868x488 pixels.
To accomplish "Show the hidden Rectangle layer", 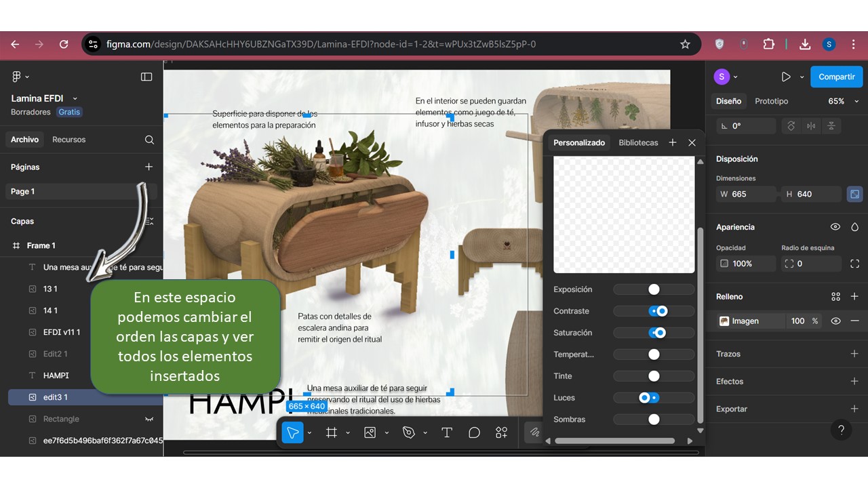I will [x=149, y=419].
